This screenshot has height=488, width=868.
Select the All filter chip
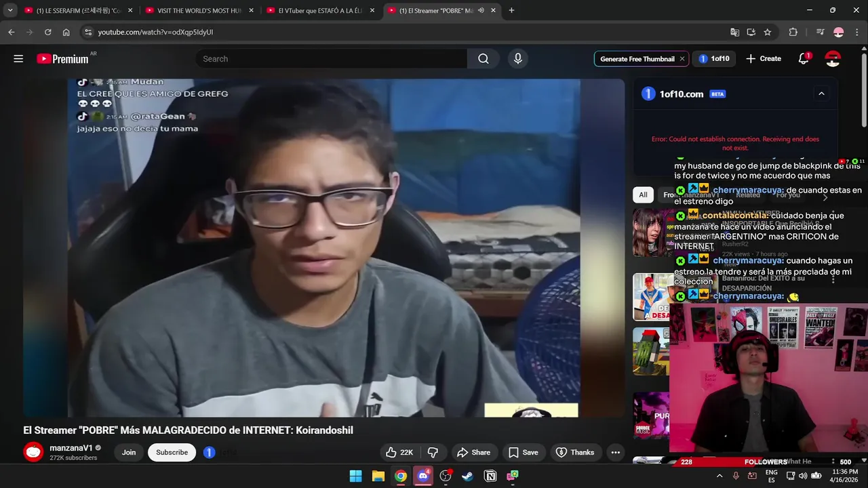click(x=643, y=195)
